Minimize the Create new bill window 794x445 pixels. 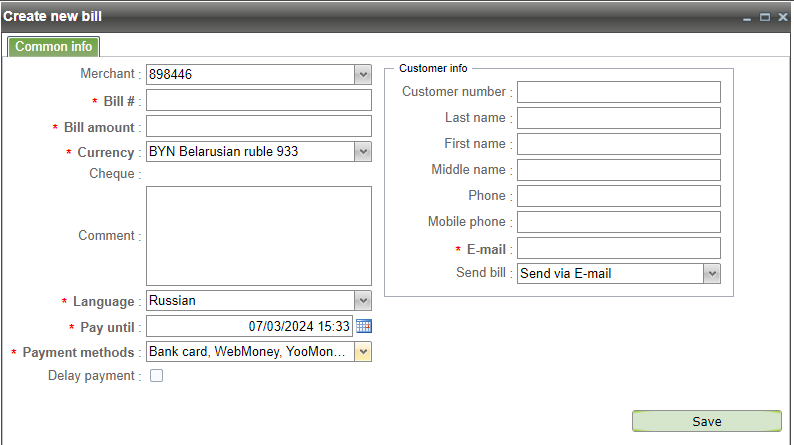[x=747, y=17]
